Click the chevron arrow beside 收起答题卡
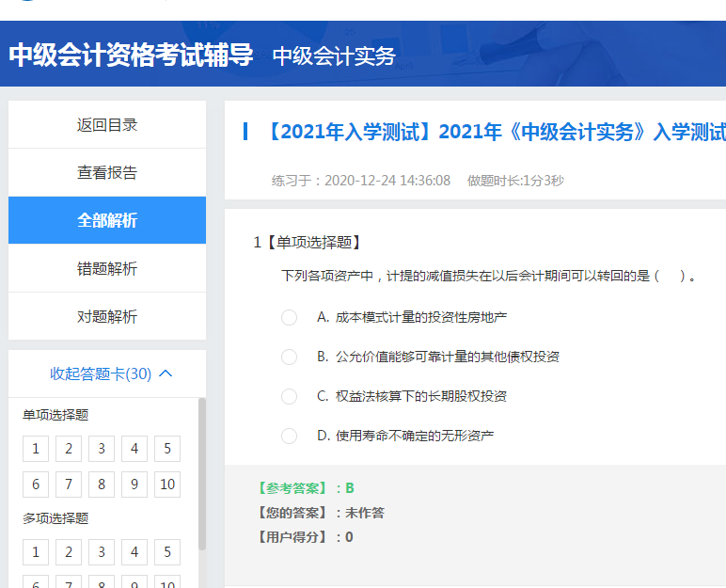 (166, 373)
